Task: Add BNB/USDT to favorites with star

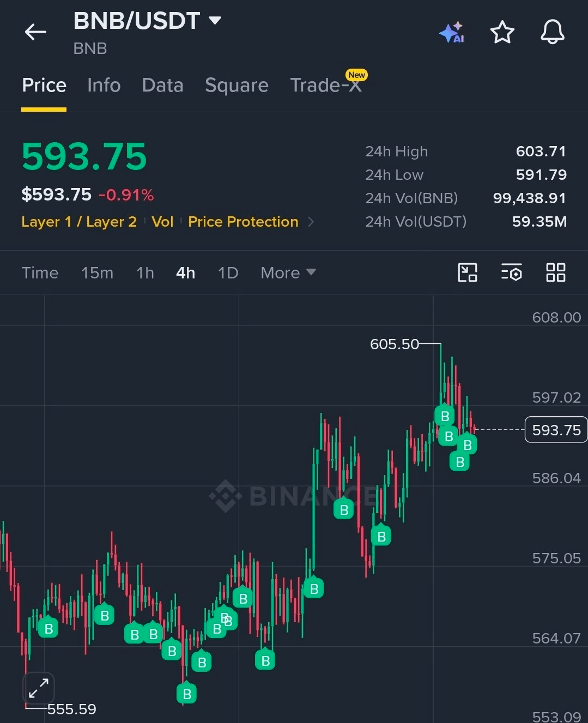Action: 502,32
